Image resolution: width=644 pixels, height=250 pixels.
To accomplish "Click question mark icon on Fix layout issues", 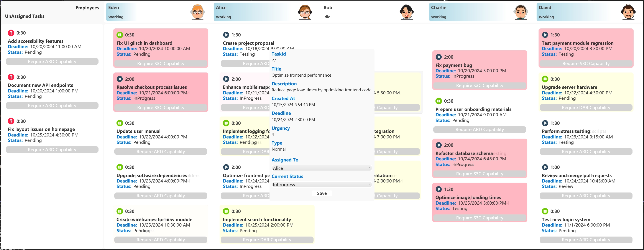I will point(11,121).
